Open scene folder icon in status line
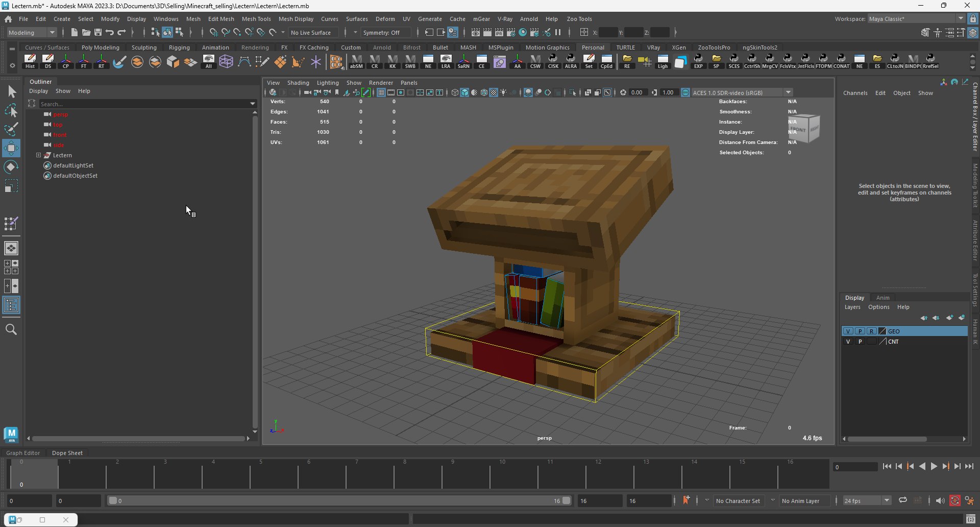Viewport: 980px width, 527px height. pyautogui.click(x=86, y=32)
